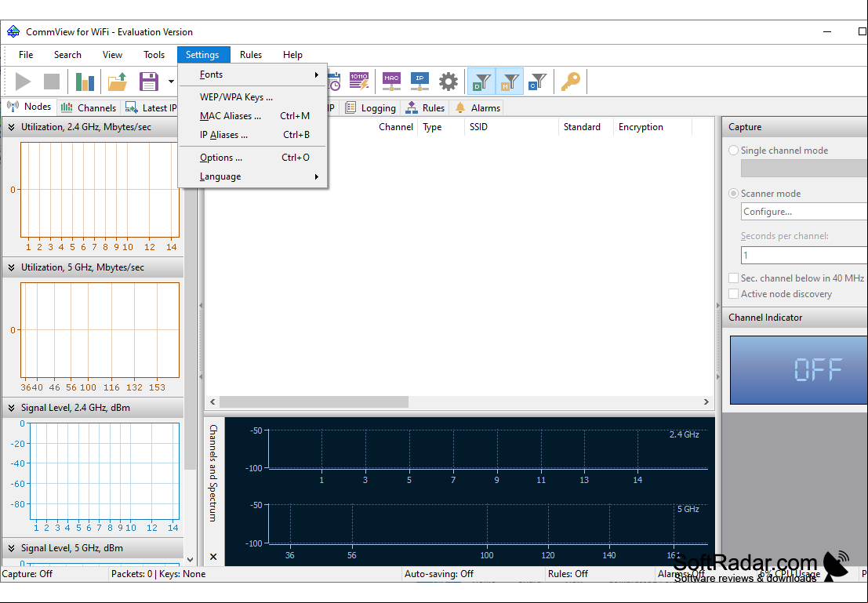Click the open folder toolbar icon
The width and height of the screenshot is (868, 603).
click(118, 82)
